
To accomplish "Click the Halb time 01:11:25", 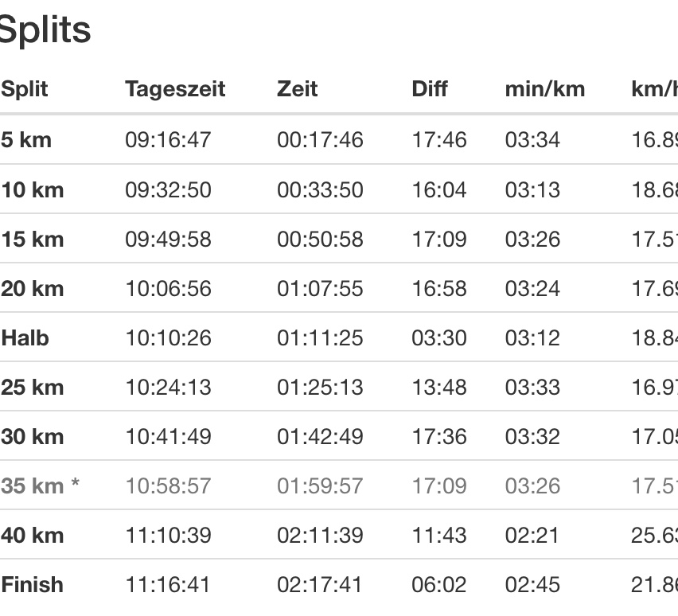I will coord(320,337).
